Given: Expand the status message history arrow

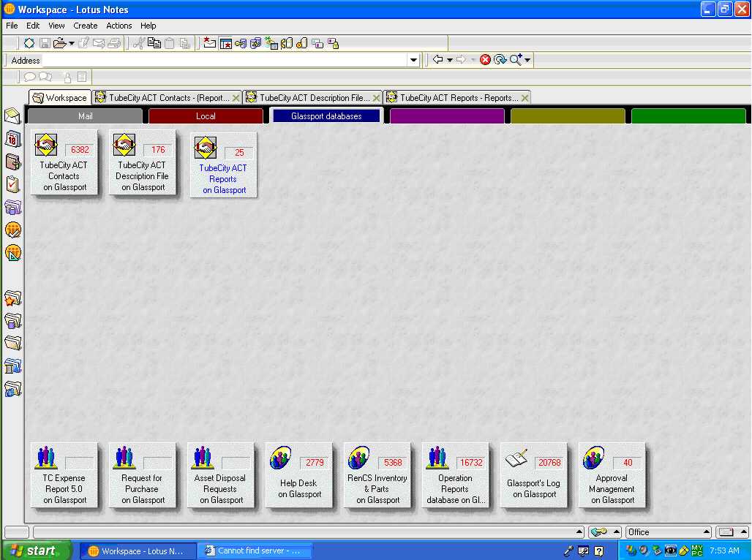Looking at the screenshot, I should point(579,531).
